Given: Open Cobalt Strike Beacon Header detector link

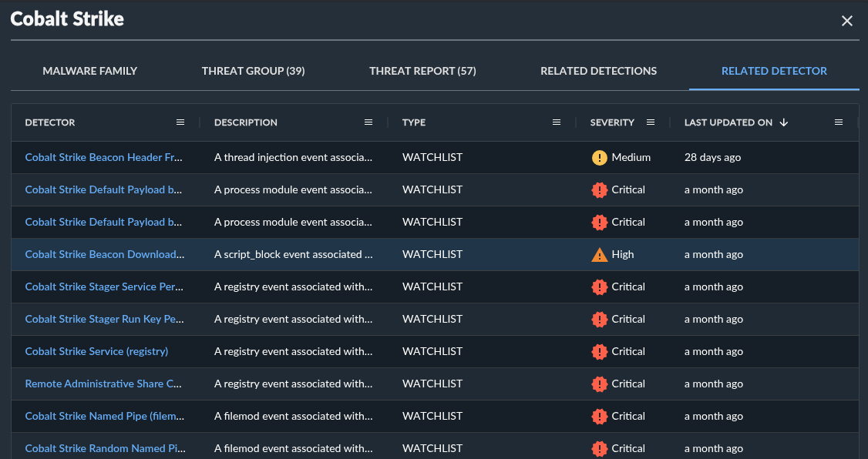Looking at the screenshot, I should coord(104,157).
